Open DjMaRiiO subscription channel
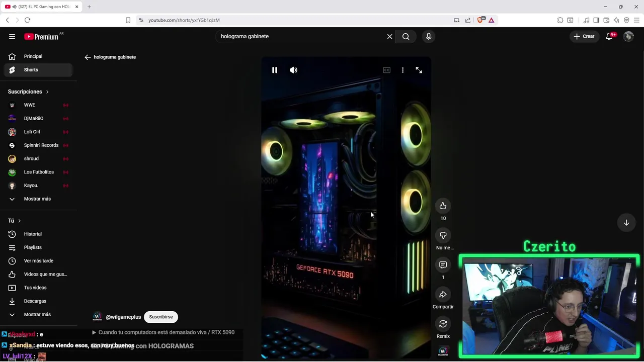Screen dimensions: 644x362 click(x=38, y=119)
